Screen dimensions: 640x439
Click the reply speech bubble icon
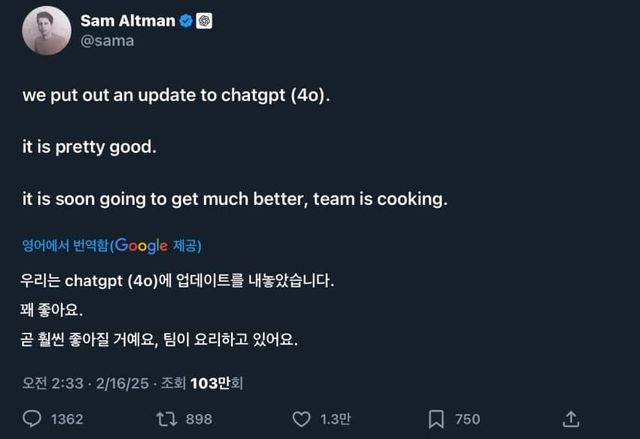pyautogui.click(x=32, y=418)
